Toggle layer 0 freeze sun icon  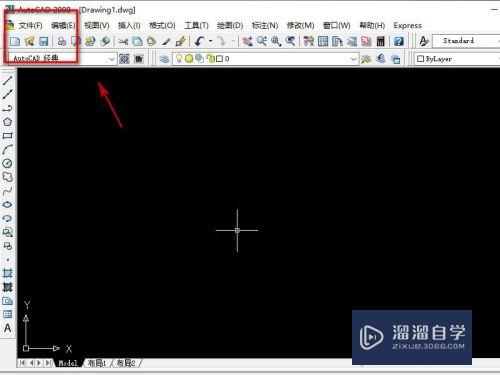189,59
